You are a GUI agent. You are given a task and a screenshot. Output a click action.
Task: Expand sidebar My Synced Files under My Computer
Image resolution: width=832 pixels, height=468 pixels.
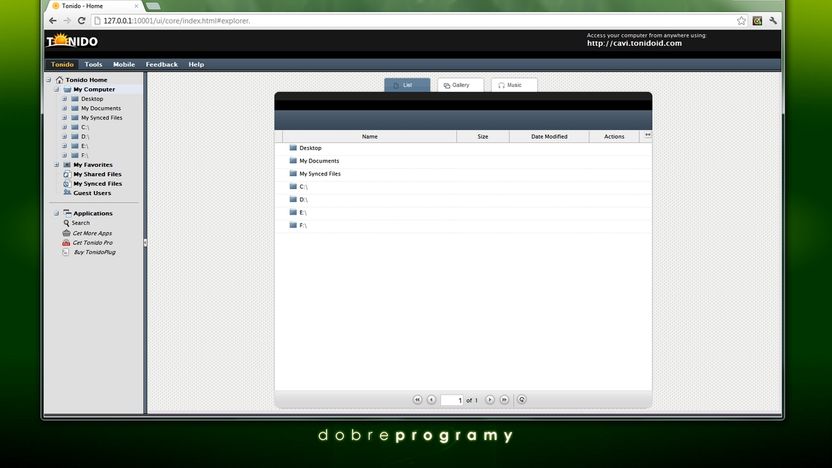click(x=65, y=118)
